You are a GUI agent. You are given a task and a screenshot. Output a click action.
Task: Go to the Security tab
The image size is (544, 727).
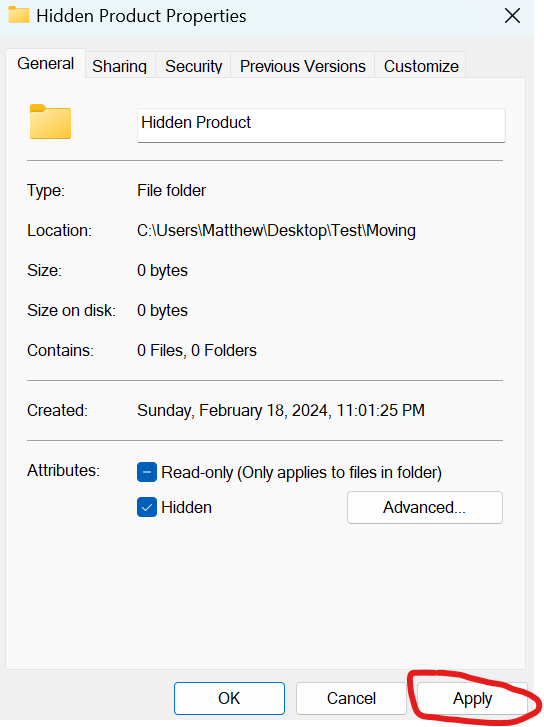[x=193, y=66]
